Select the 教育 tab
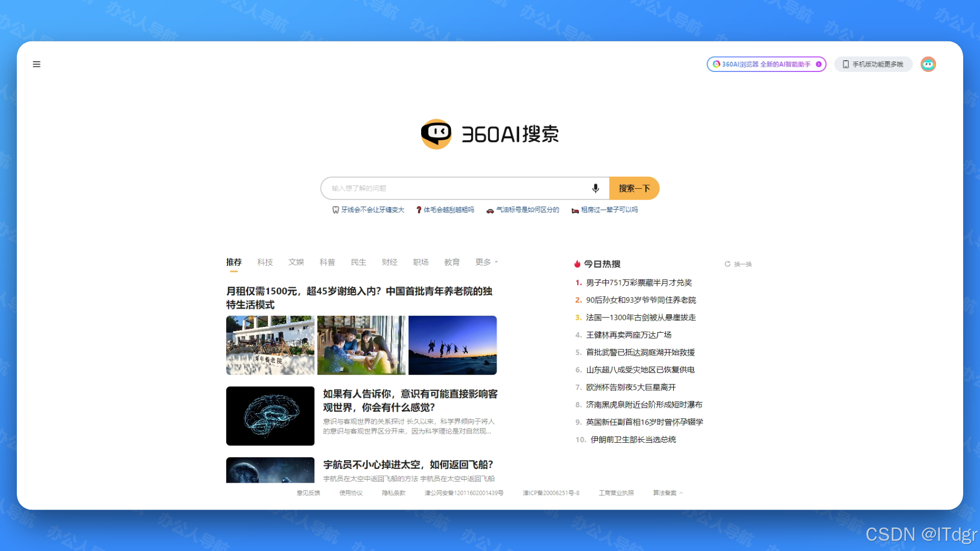This screenshot has height=551, width=980. tap(452, 262)
